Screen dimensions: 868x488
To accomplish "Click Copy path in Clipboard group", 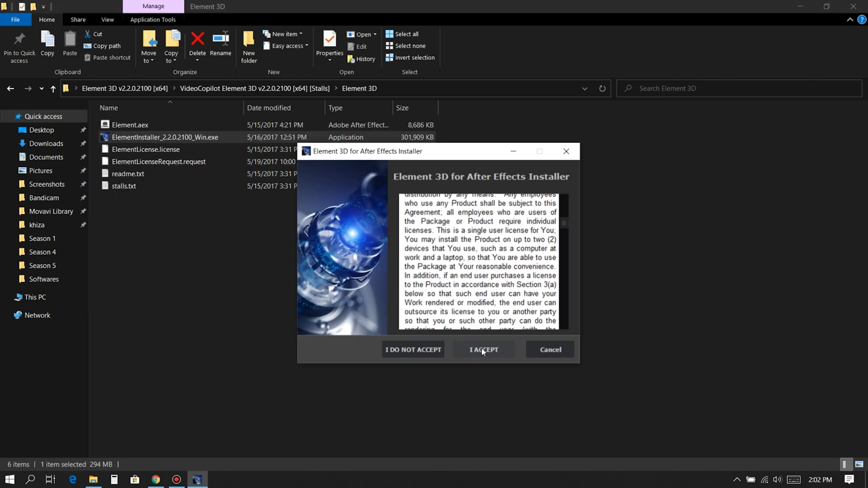I will (102, 46).
